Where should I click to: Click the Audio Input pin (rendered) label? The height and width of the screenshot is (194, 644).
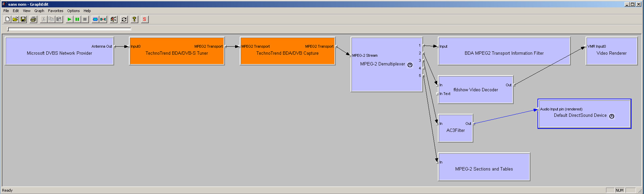[561, 109]
